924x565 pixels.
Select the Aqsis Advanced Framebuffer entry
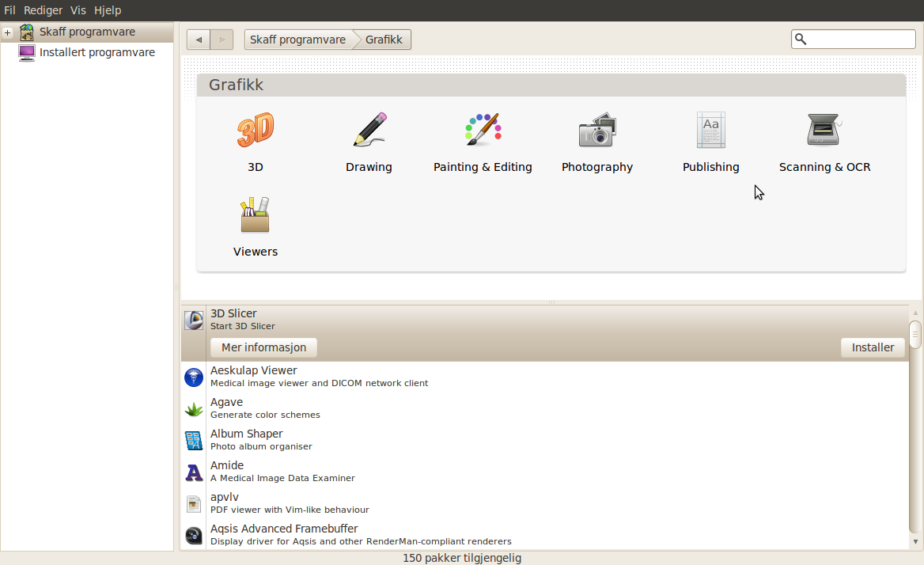point(544,535)
